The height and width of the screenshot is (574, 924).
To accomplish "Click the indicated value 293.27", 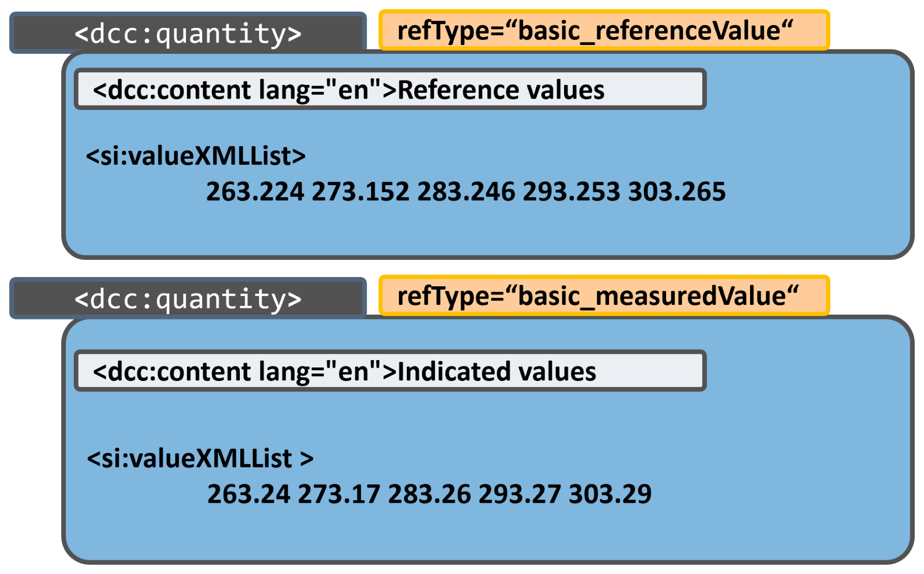I will click(x=520, y=494).
